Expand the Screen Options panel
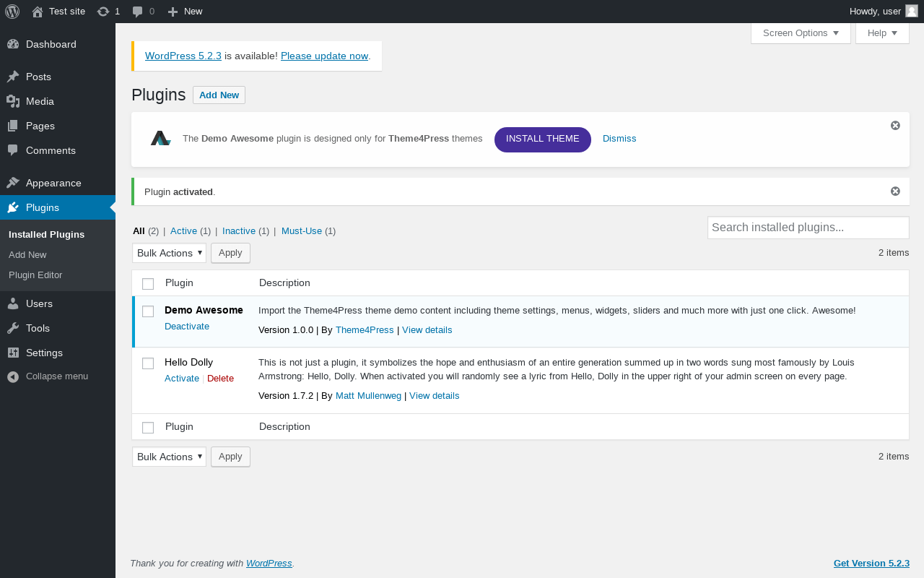Image resolution: width=924 pixels, height=578 pixels. pos(801,33)
